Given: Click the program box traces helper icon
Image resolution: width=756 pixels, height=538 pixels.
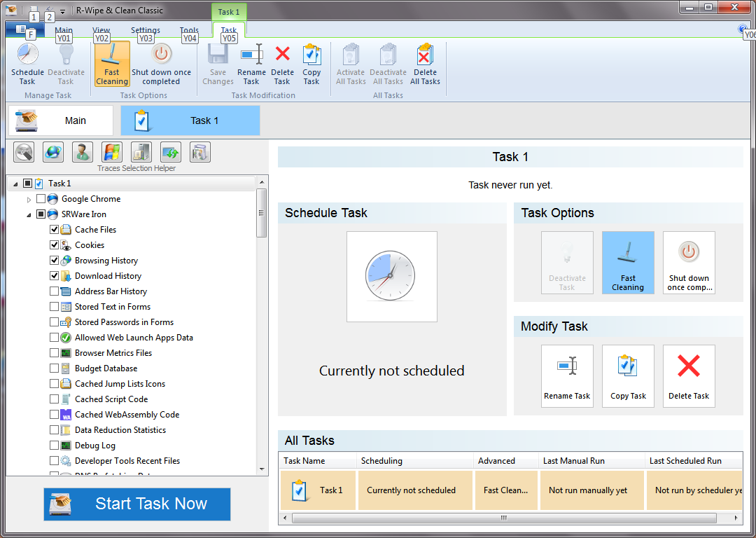Looking at the screenshot, I should pos(200,153).
